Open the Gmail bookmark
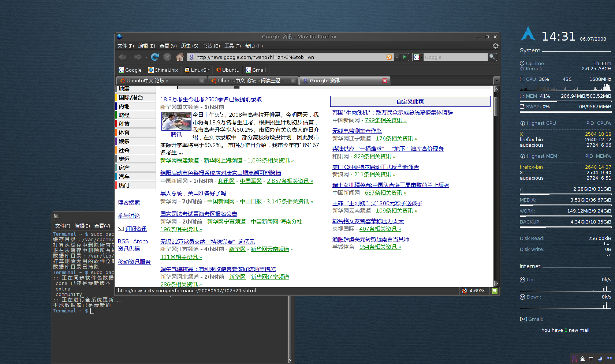615x364 pixels. pos(256,70)
